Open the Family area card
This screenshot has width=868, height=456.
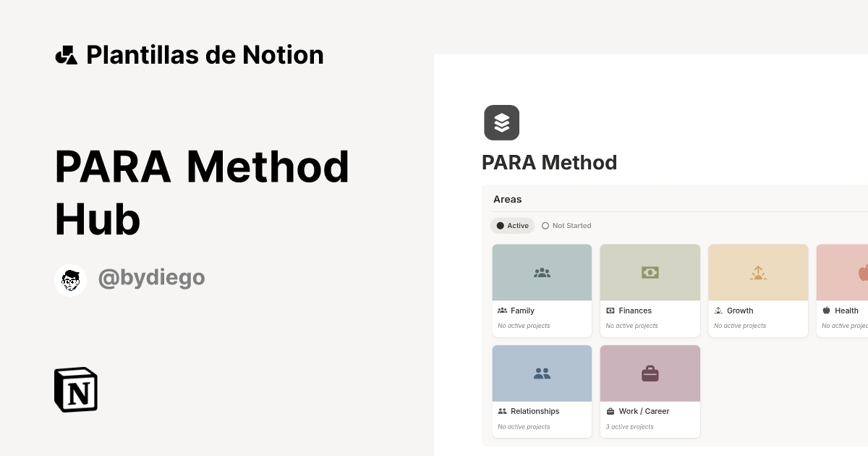[x=542, y=290]
